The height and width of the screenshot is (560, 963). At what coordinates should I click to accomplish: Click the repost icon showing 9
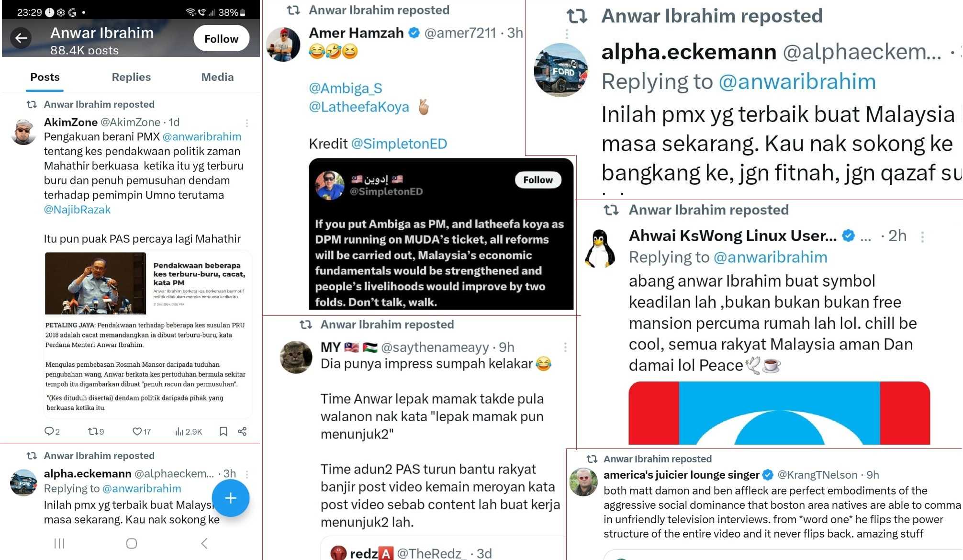coord(96,431)
